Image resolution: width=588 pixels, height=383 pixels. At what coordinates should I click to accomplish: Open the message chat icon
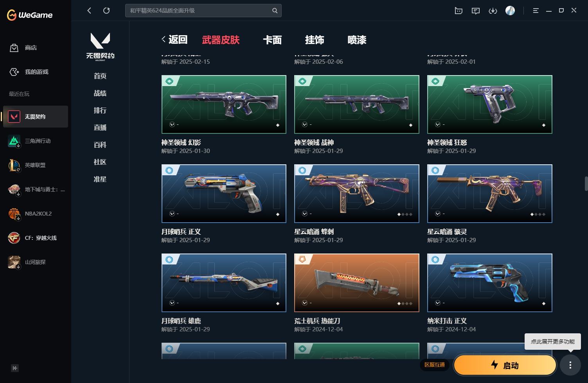tap(476, 11)
